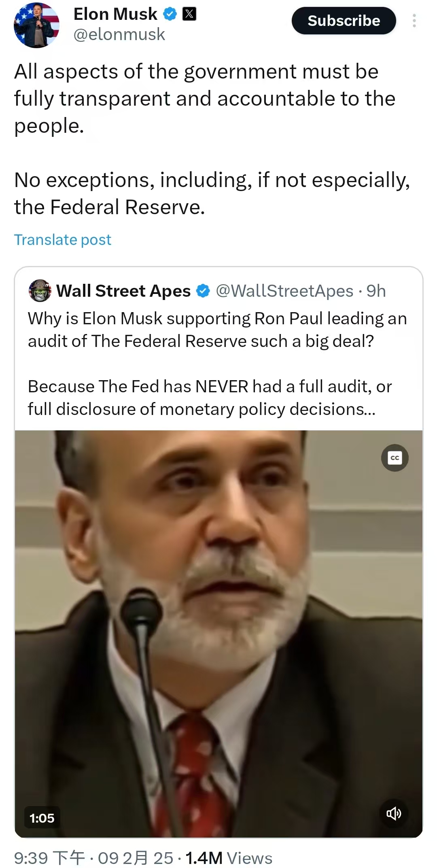The image size is (437, 868).
Task: Open the three-dot more options menu
Action: click(x=414, y=21)
